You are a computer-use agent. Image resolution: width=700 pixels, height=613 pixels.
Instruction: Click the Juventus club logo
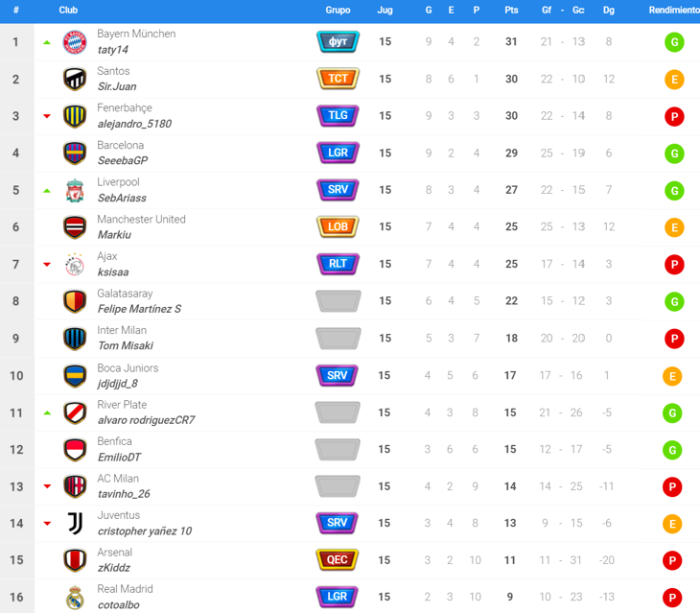click(x=75, y=524)
